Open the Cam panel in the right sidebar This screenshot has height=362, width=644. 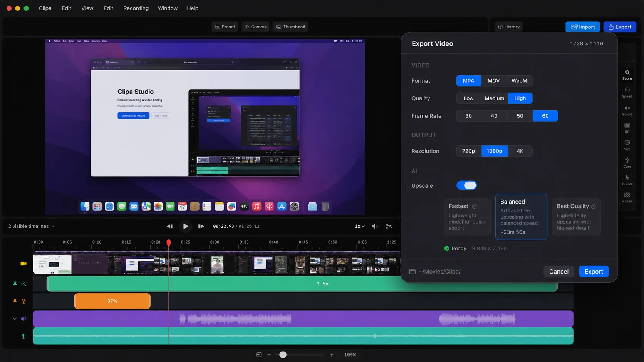(x=627, y=163)
